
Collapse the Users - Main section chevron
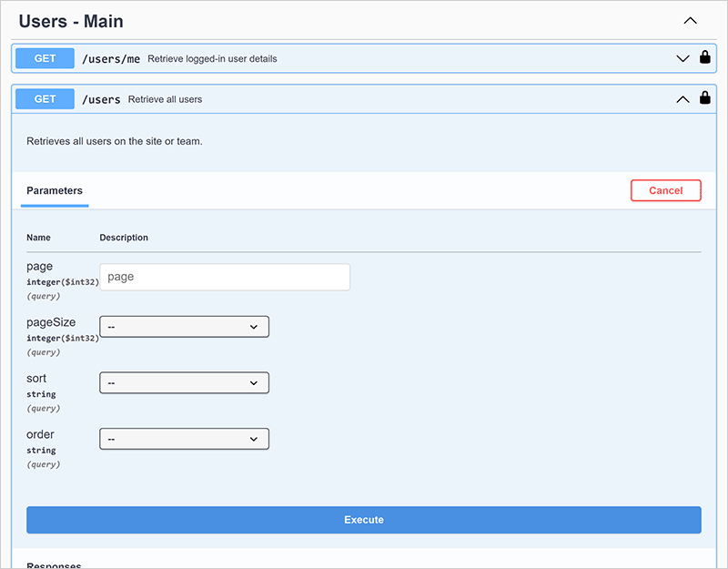click(690, 20)
